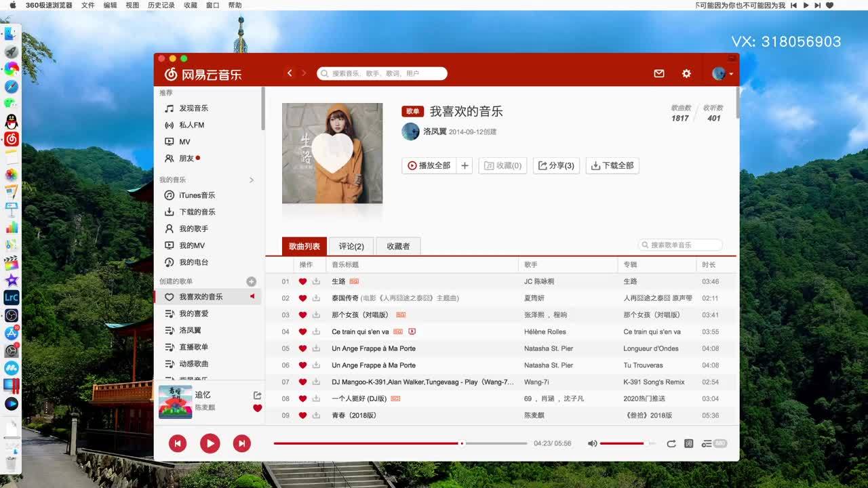Share the now playing song 追忆
Screen dimensions: 868x488
click(x=257, y=395)
